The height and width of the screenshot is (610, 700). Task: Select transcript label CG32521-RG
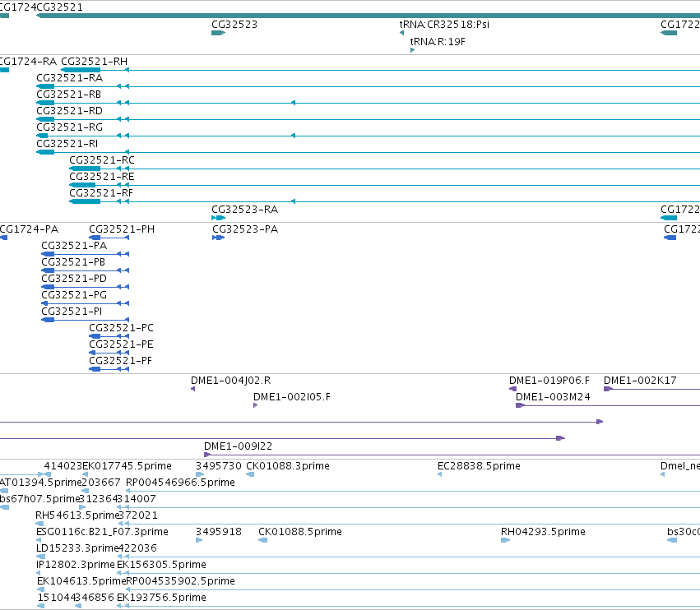pos(70,127)
